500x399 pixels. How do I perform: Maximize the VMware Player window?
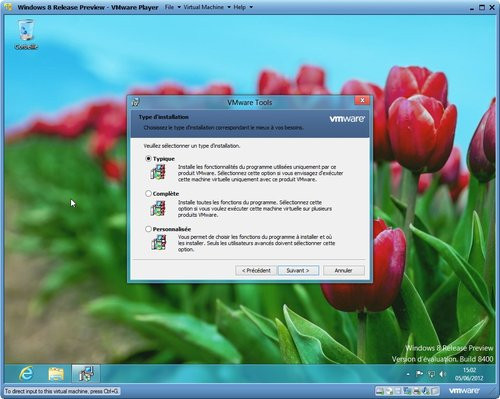click(482, 7)
